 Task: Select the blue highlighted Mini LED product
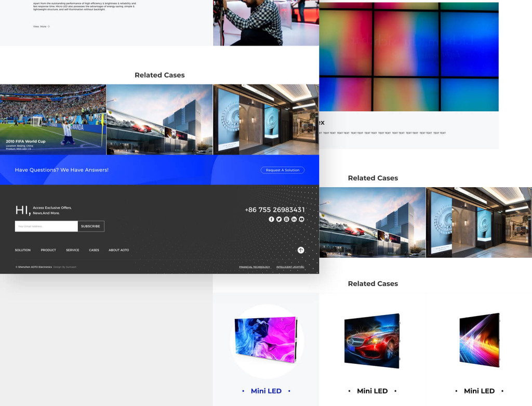point(266,340)
